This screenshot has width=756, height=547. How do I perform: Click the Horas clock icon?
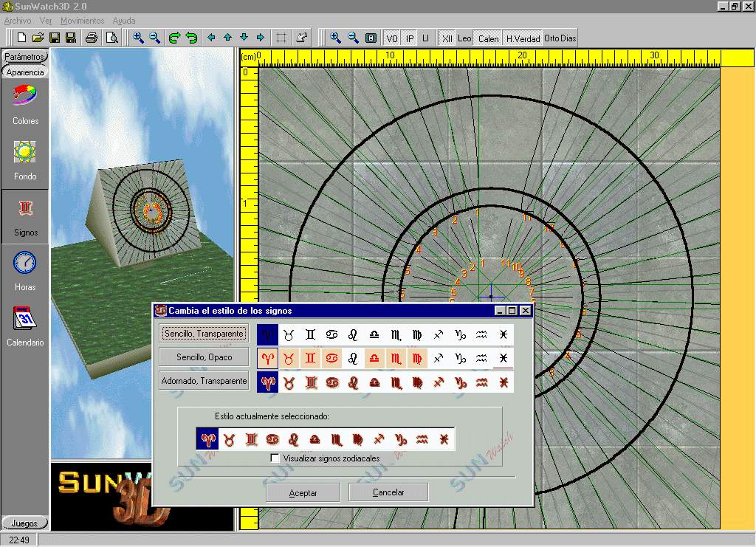tap(25, 264)
